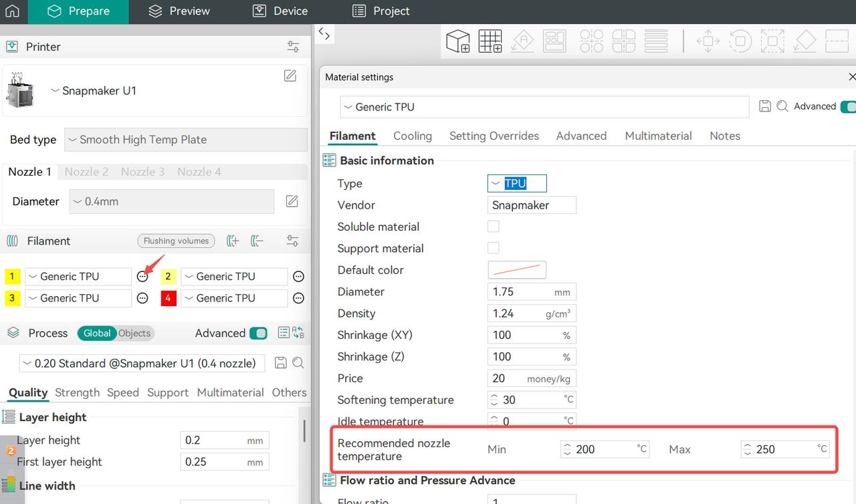This screenshot has width=856, height=504.
Task: Click the Add plate grid icon
Action: (490, 41)
